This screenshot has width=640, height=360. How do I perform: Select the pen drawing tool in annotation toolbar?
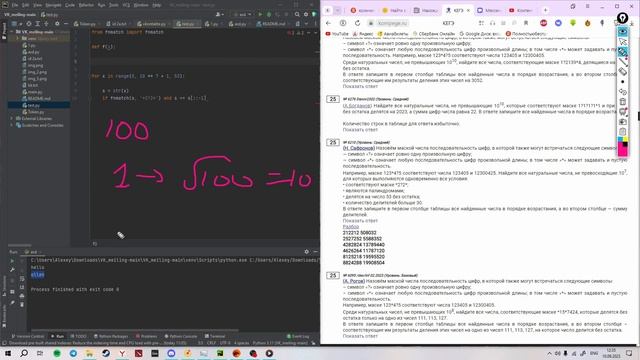click(622, 52)
